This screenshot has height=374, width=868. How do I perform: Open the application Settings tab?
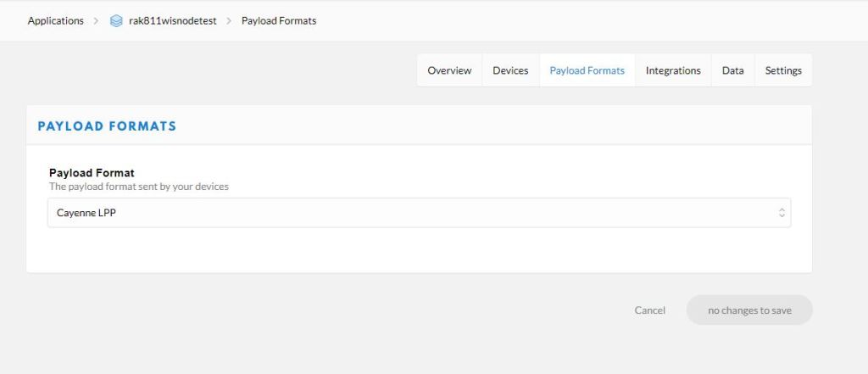(783, 70)
